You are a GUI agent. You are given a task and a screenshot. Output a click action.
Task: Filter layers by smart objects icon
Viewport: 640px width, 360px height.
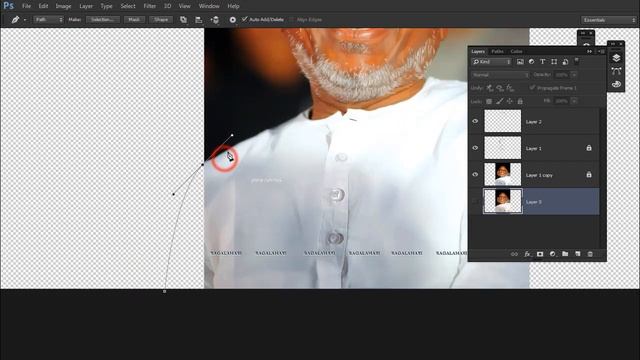[565, 62]
